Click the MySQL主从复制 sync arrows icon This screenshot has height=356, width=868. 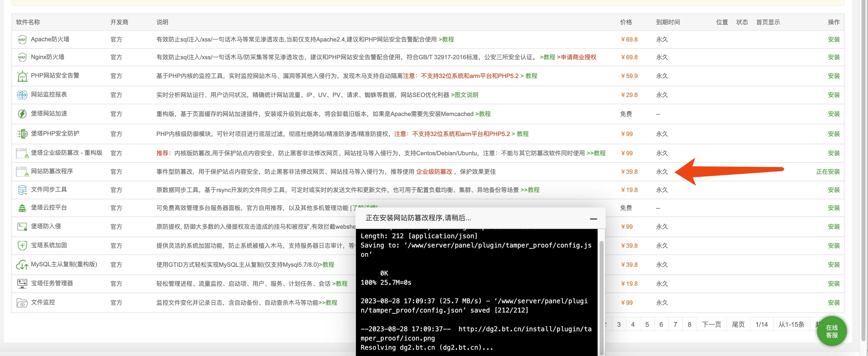[x=22, y=264]
